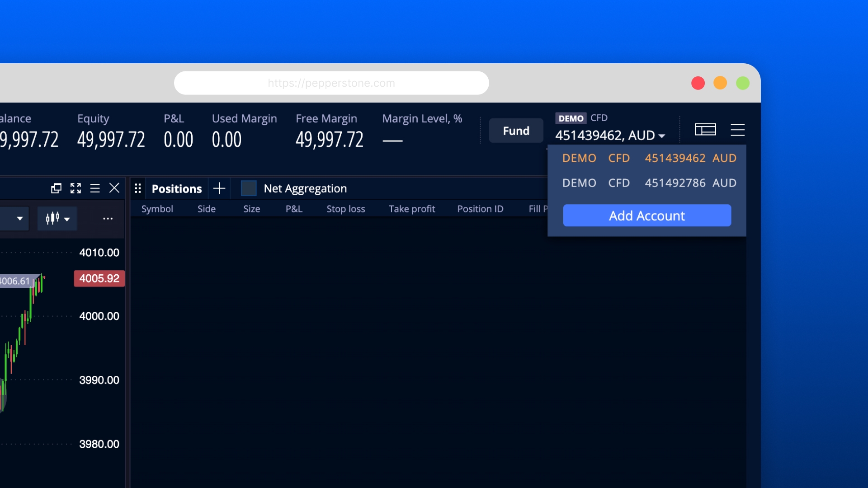This screenshot has width=868, height=488.
Task: Open chart three-dots more options
Action: point(108,219)
